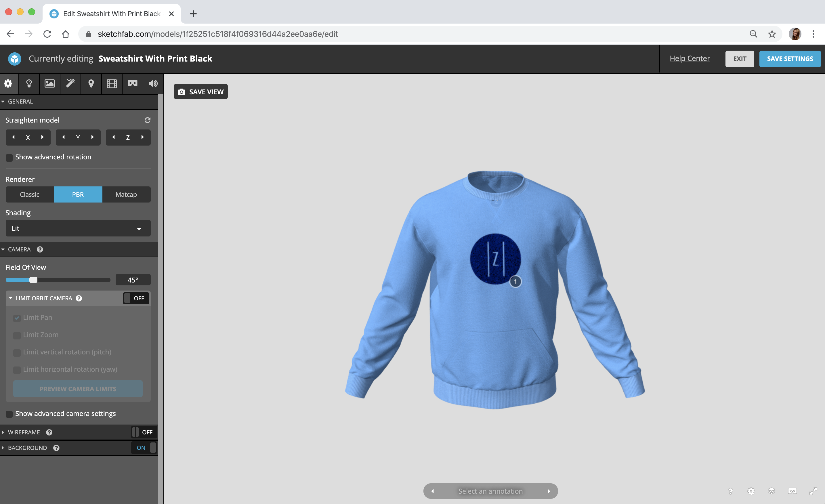Click the Save Settings button
This screenshot has height=504, width=825.
pyautogui.click(x=790, y=59)
